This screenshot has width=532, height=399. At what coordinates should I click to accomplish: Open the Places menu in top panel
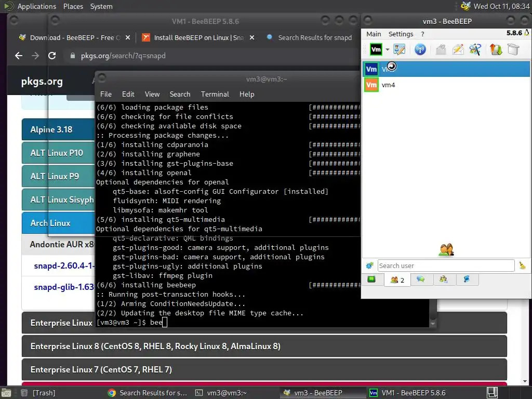point(73,6)
